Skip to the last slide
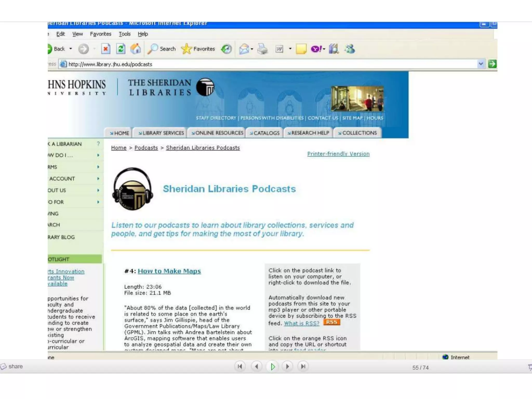Image resolution: width=532 pixels, height=399 pixels. coord(303,367)
